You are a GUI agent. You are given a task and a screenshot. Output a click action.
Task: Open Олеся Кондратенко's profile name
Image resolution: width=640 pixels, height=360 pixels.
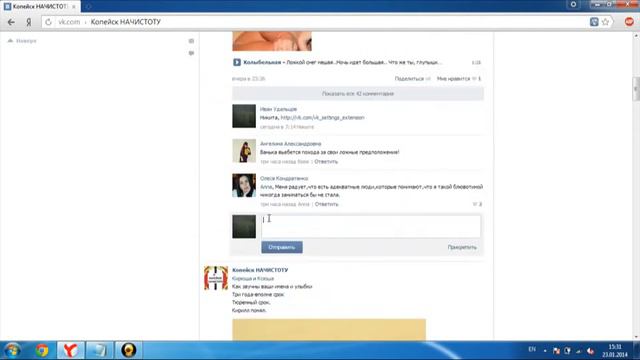(x=284, y=179)
